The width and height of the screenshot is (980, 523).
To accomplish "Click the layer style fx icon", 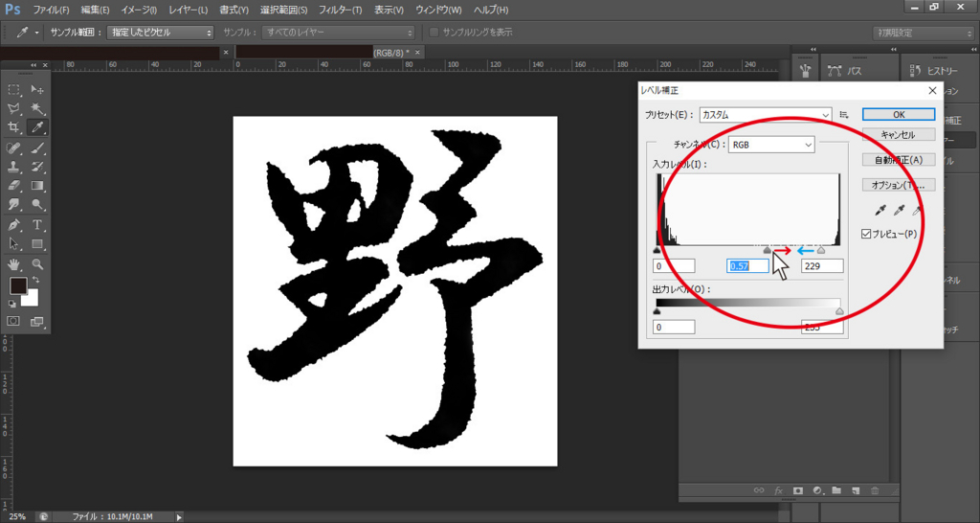I will point(779,490).
